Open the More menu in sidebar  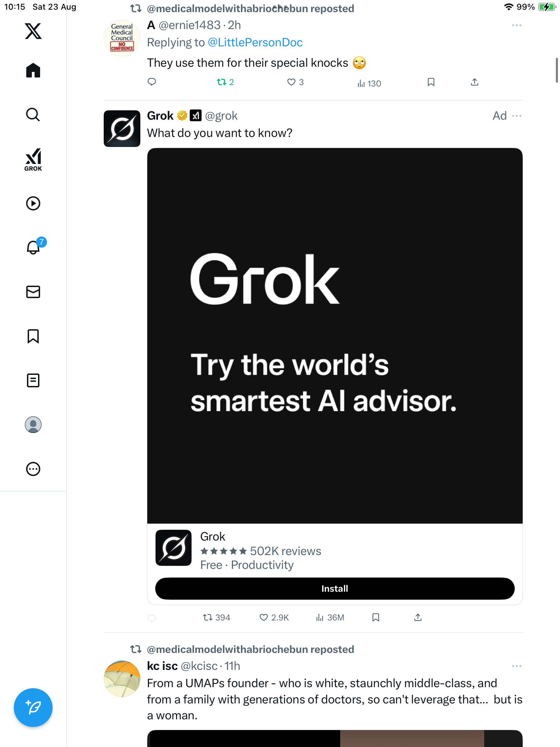(x=33, y=469)
